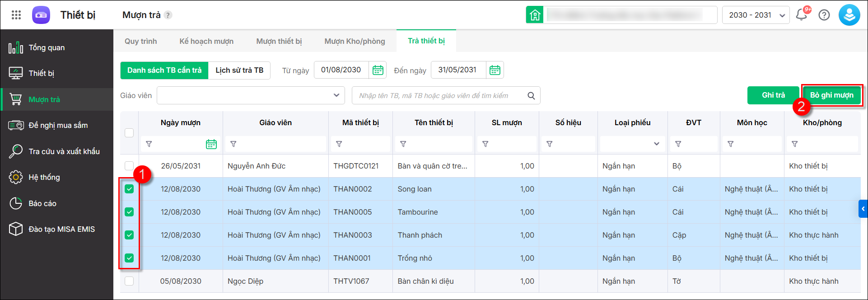Uncheck the Tambourine row checkbox
Viewport: 868px width, 300px height.
point(129,212)
